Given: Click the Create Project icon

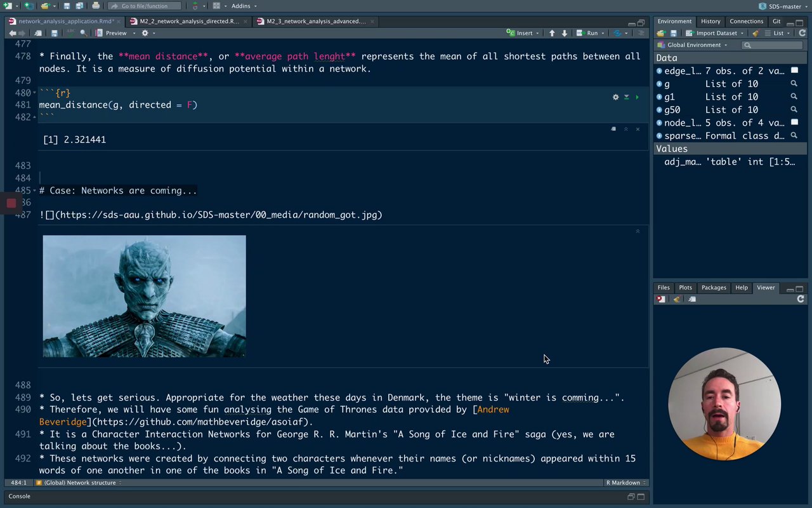Looking at the screenshot, I should click(29, 6).
